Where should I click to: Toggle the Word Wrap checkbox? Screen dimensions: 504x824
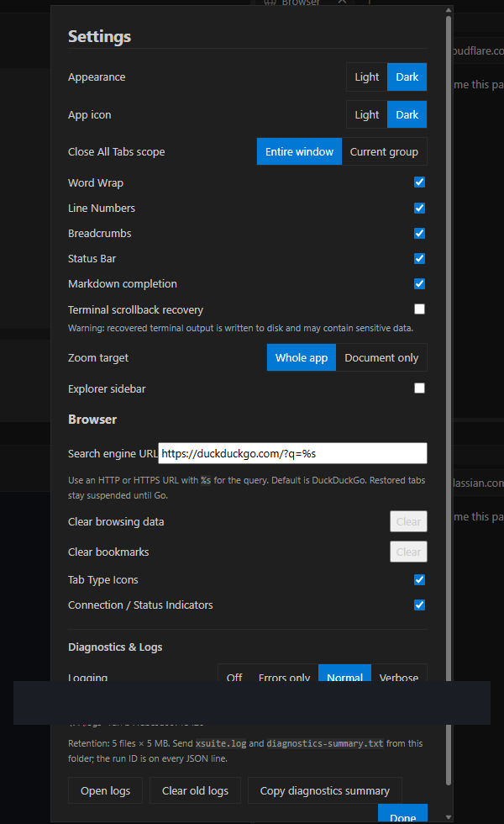pos(419,182)
